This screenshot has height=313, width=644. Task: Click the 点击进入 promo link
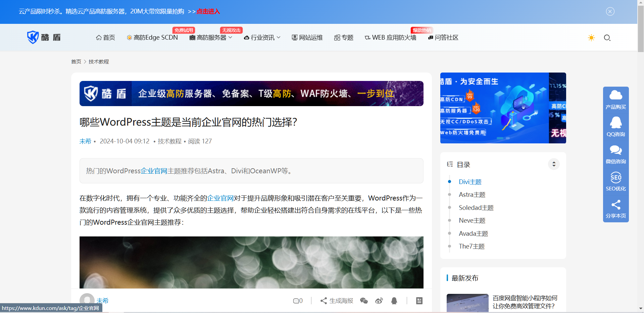pyautogui.click(x=208, y=11)
